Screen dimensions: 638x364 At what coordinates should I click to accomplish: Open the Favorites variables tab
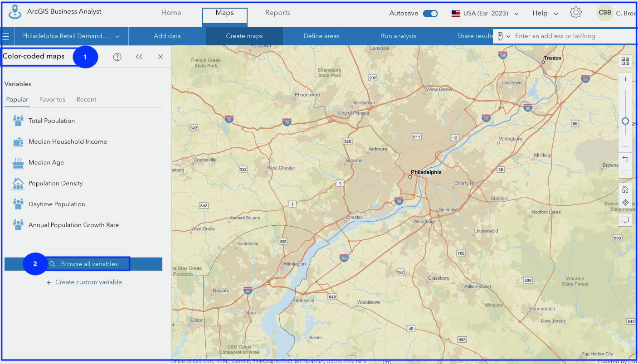(x=52, y=99)
